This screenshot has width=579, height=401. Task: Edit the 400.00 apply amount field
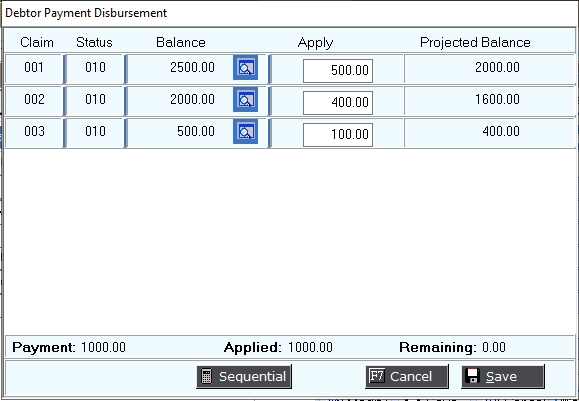coord(338,103)
